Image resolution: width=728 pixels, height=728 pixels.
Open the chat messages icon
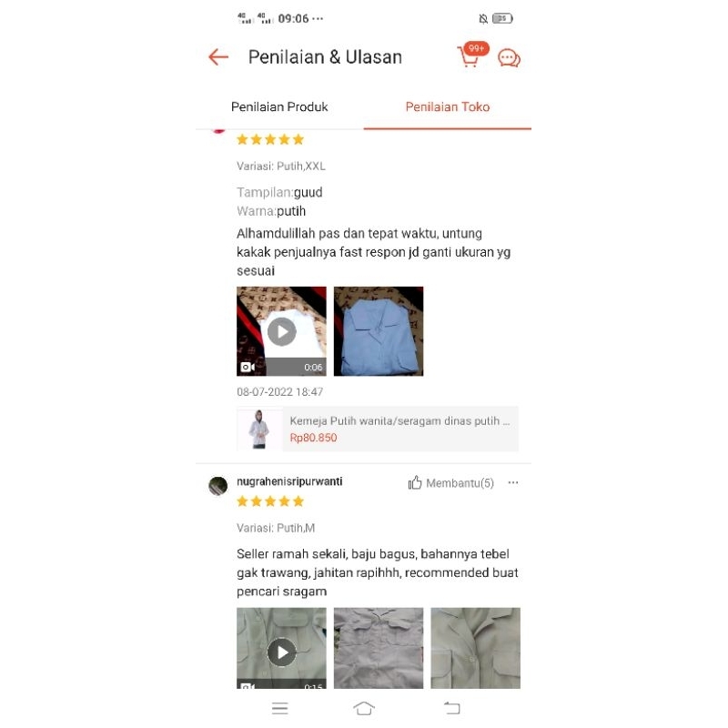click(509, 58)
